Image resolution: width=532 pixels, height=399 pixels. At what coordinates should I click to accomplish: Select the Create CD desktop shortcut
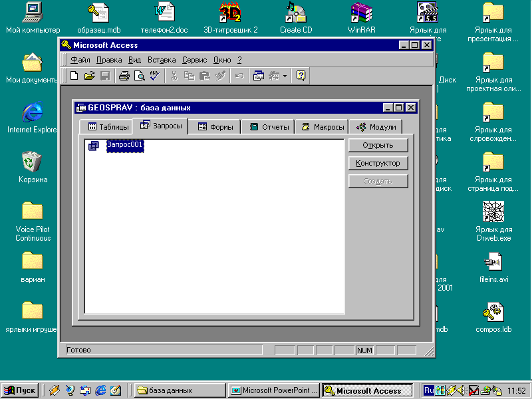pos(296,18)
